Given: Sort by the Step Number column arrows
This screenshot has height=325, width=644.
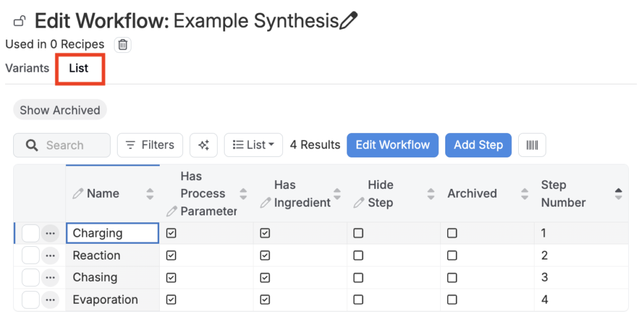Looking at the screenshot, I should (x=618, y=194).
